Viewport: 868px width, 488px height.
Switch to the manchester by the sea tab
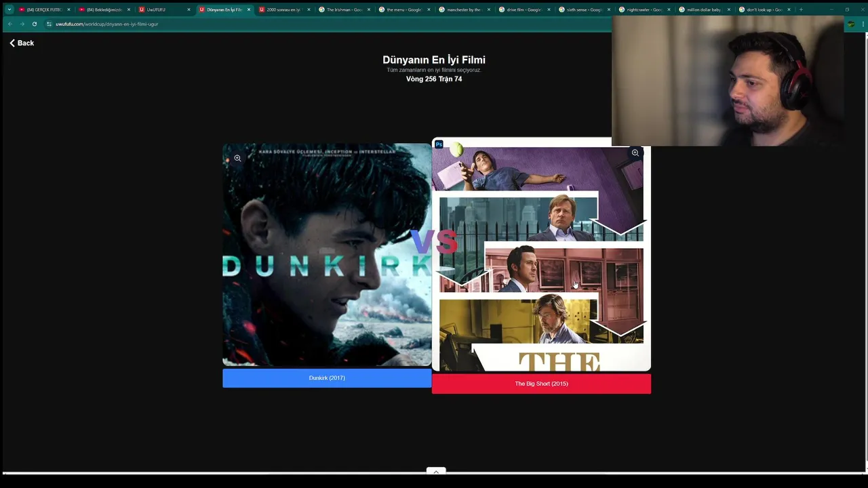tap(462, 9)
